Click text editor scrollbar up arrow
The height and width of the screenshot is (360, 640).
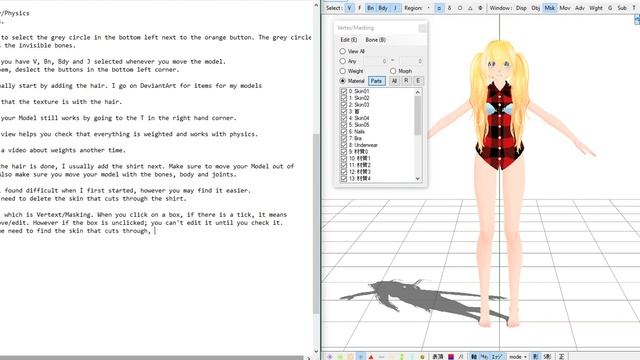coord(316,5)
